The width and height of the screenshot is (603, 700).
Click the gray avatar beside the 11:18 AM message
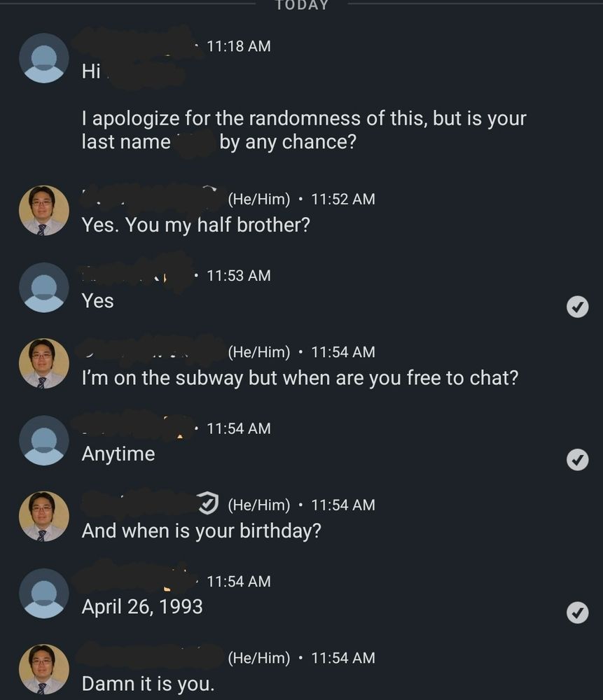point(44,58)
